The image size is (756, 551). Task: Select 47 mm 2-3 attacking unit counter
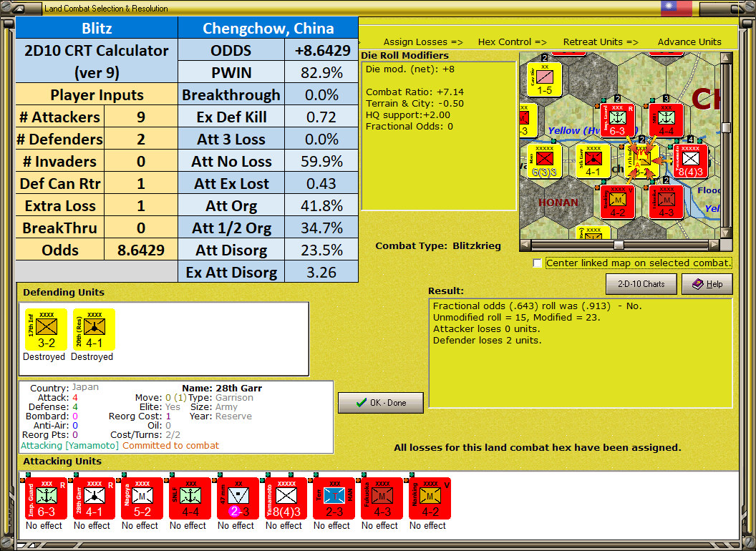click(238, 499)
